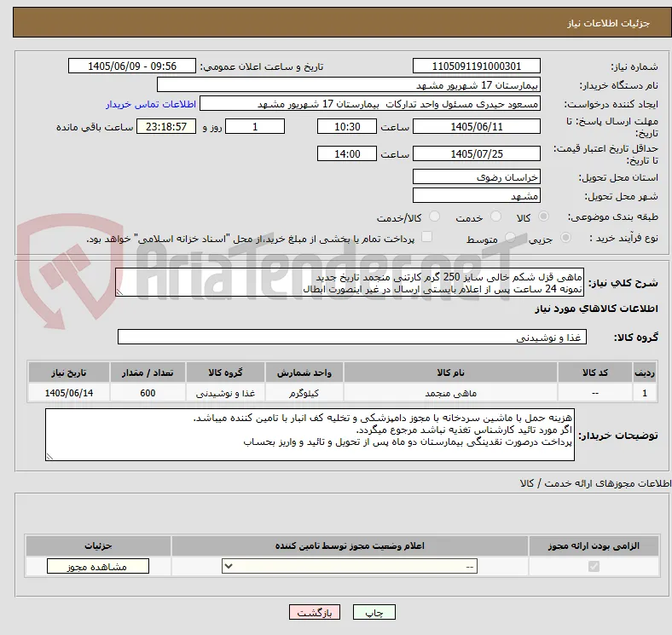672x635 pixels.
Task: Click the validity time field 14:00
Action: 347,153
